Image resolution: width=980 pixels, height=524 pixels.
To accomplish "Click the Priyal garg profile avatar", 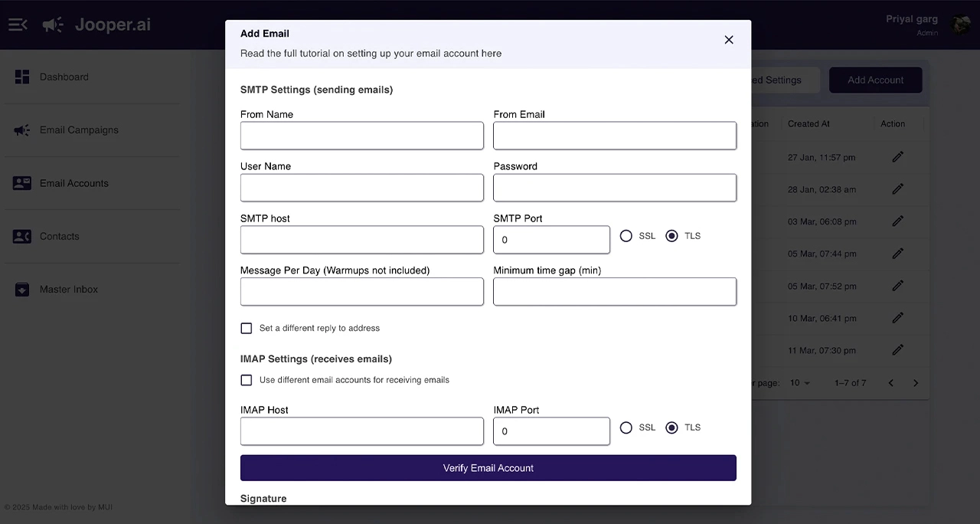I will 961,24.
